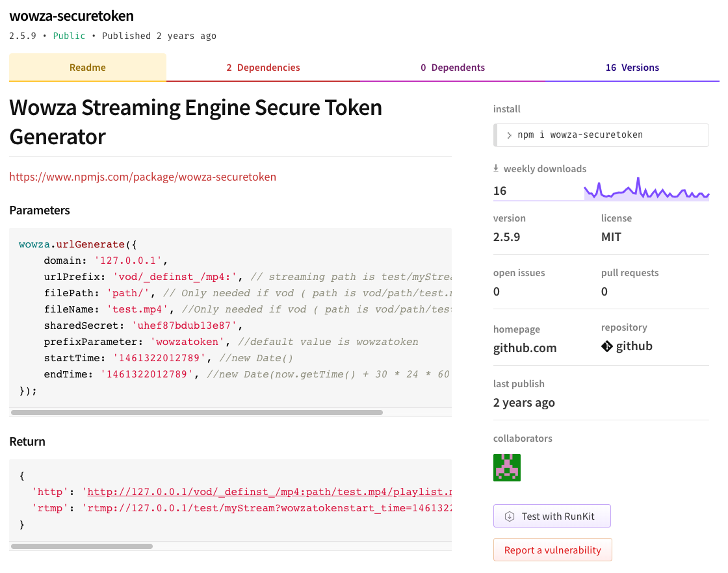Viewport: 728px width, 573px height.
Task: Visit the github.com homepage link
Action: 525,348
